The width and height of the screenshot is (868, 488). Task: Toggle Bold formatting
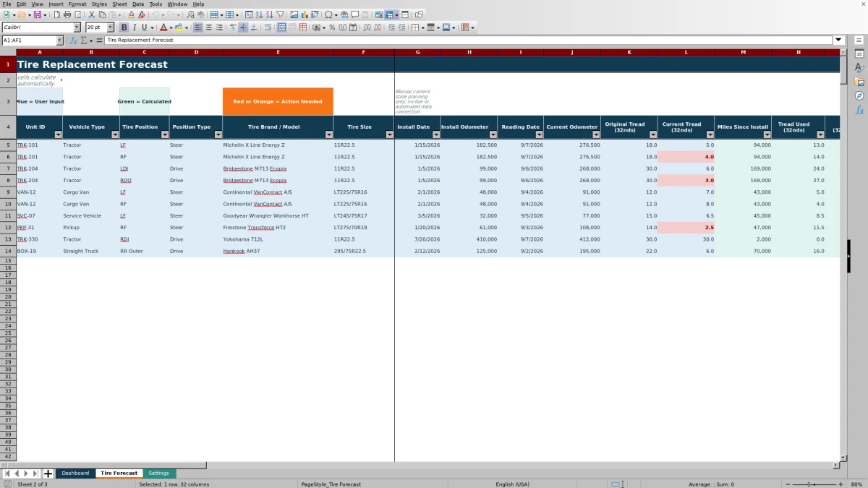pyautogui.click(x=124, y=27)
